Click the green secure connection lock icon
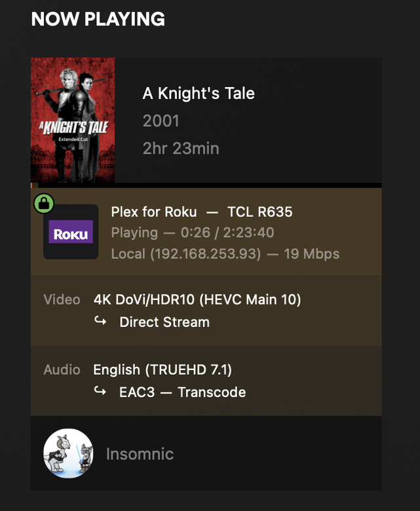Screen dimensions: 420x511 tap(44, 204)
